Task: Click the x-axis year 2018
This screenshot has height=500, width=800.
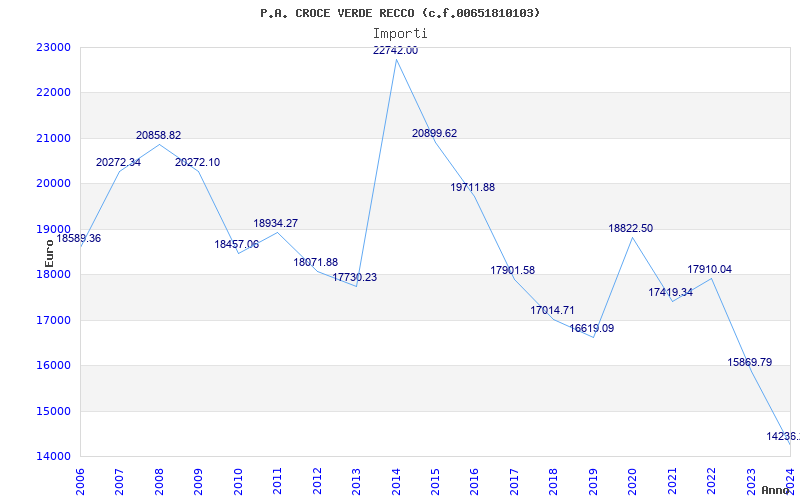Action: click(554, 481)
